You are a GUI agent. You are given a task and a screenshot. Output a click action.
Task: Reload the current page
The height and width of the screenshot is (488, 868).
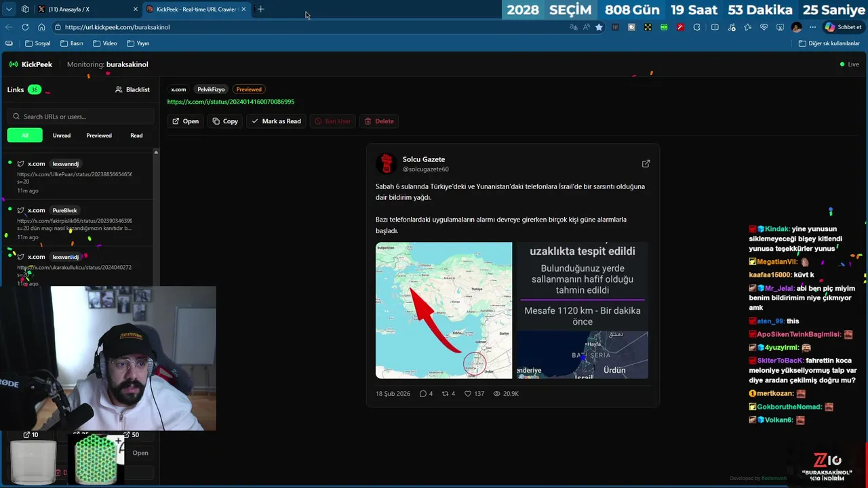pos(25,27)
